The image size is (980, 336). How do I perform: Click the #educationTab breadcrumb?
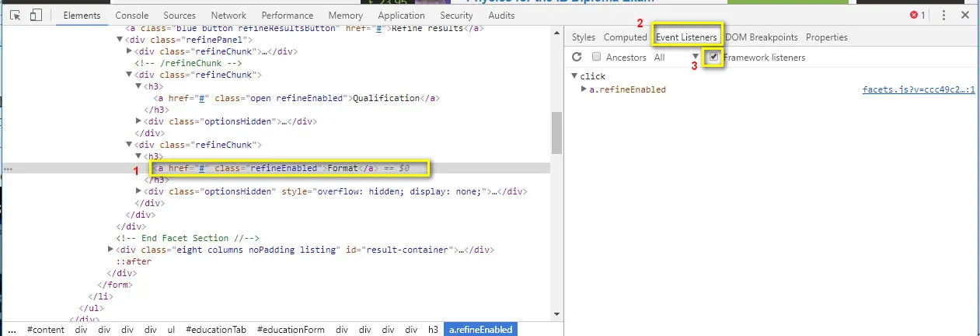click(x=217, y=330)
